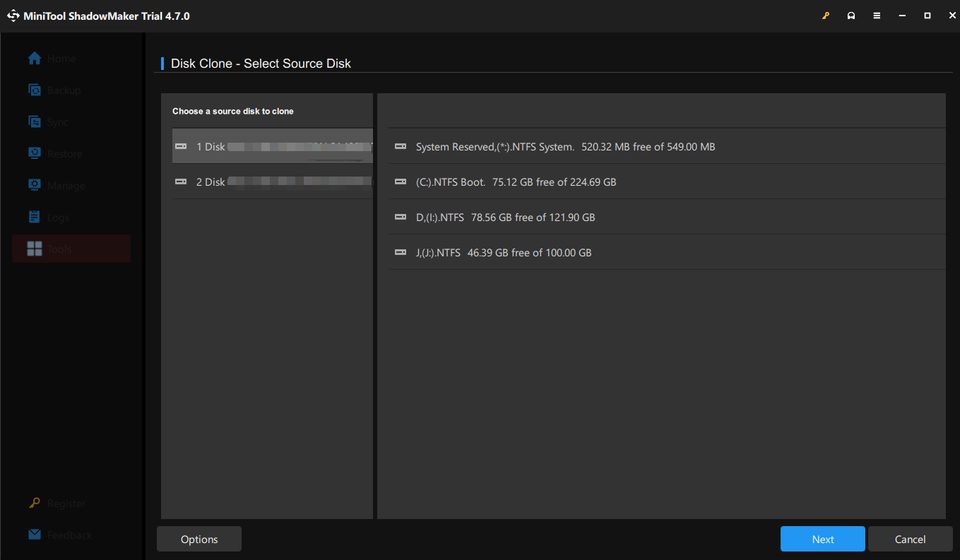Viewport: 960px width, 560px height.
Task: Open the Options dialog
Action: 198,538
